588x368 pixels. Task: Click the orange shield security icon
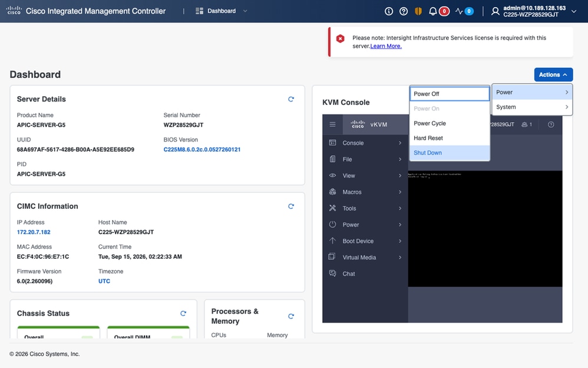[x=418, y=11]
